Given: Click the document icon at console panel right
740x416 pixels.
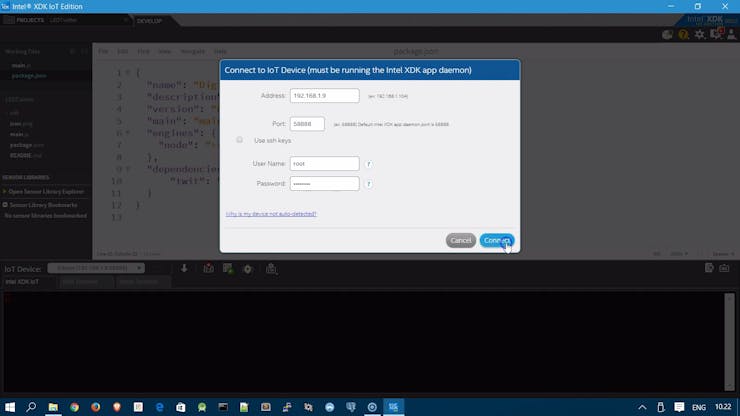Looking at the screenshot, I should (x=709, y=268).
